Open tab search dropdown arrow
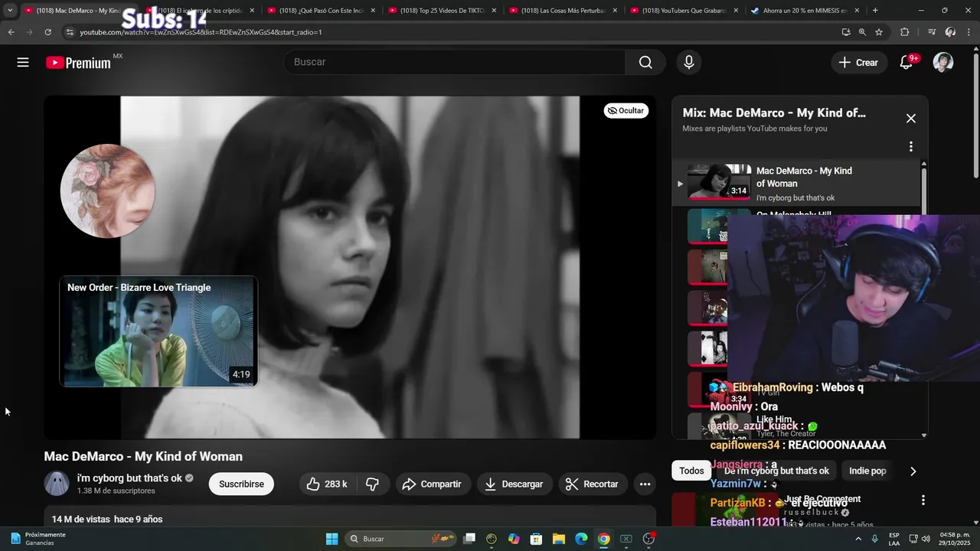 tap(10, 11)
